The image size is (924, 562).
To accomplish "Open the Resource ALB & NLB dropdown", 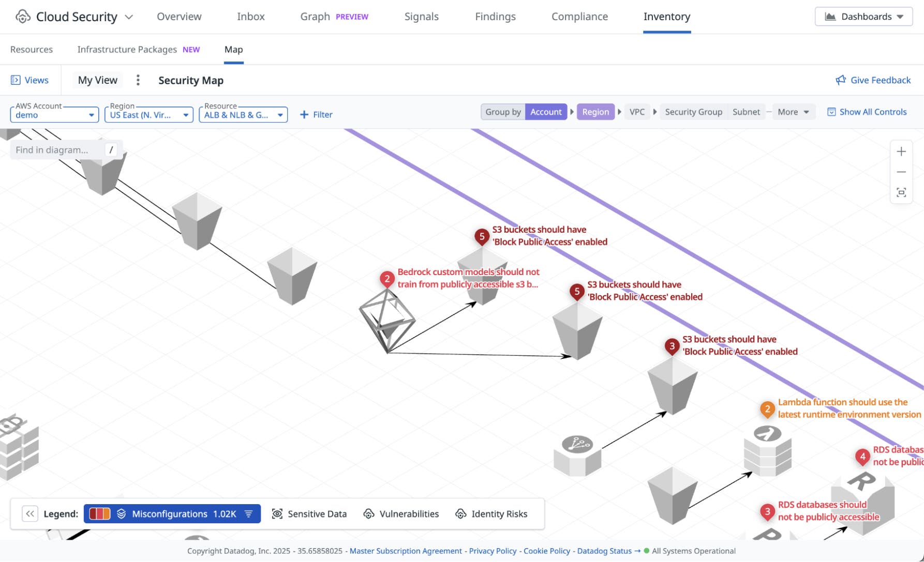I will (243, 114).
